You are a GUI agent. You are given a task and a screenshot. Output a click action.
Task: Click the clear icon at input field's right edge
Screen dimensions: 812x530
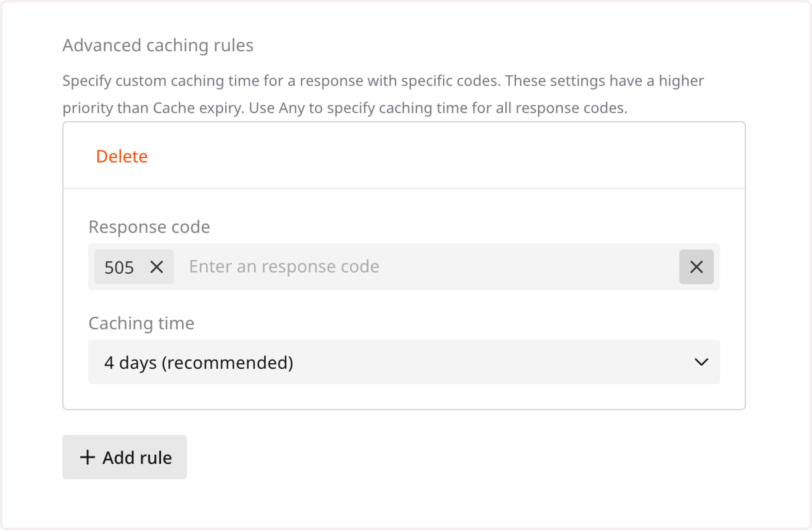(x=696, y=267)
